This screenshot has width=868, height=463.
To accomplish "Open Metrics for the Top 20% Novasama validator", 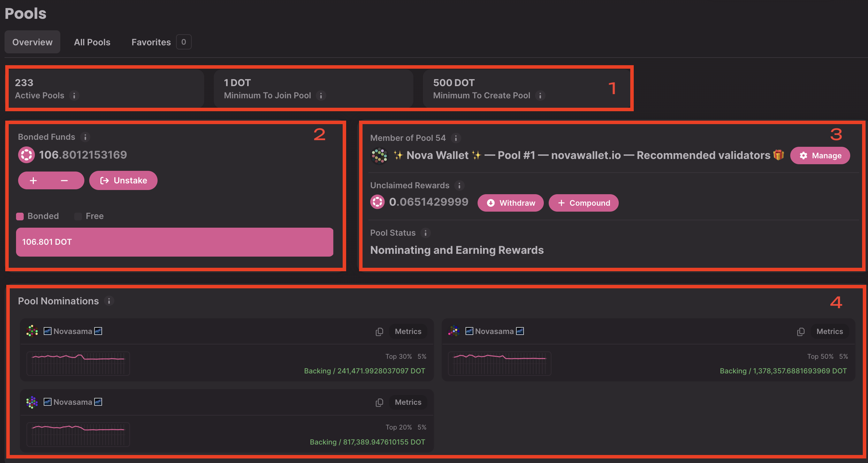I will point(408,402).
